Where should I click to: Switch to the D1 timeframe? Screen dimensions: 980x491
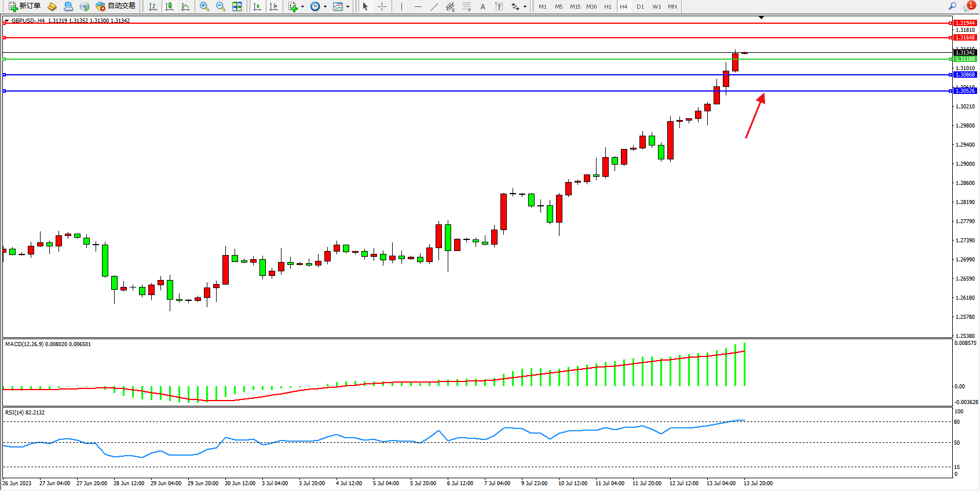pyautogui.click(x=640, y=6)
